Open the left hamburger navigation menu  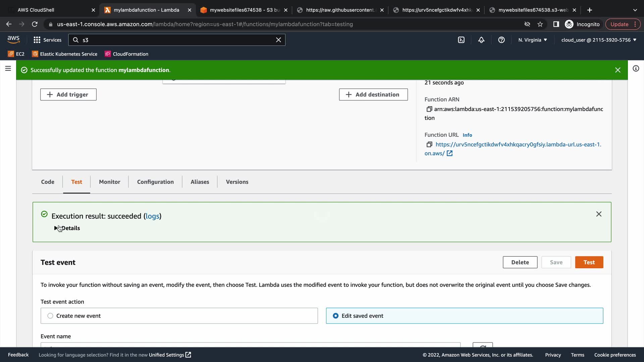8,69
